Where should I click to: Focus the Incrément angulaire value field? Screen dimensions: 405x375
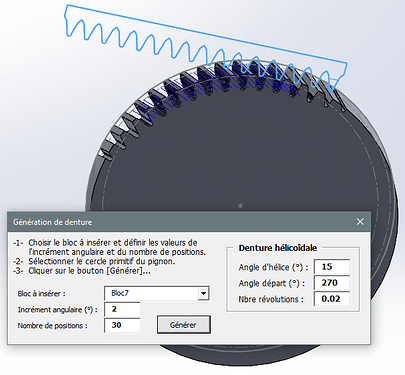tap(122, 309)
